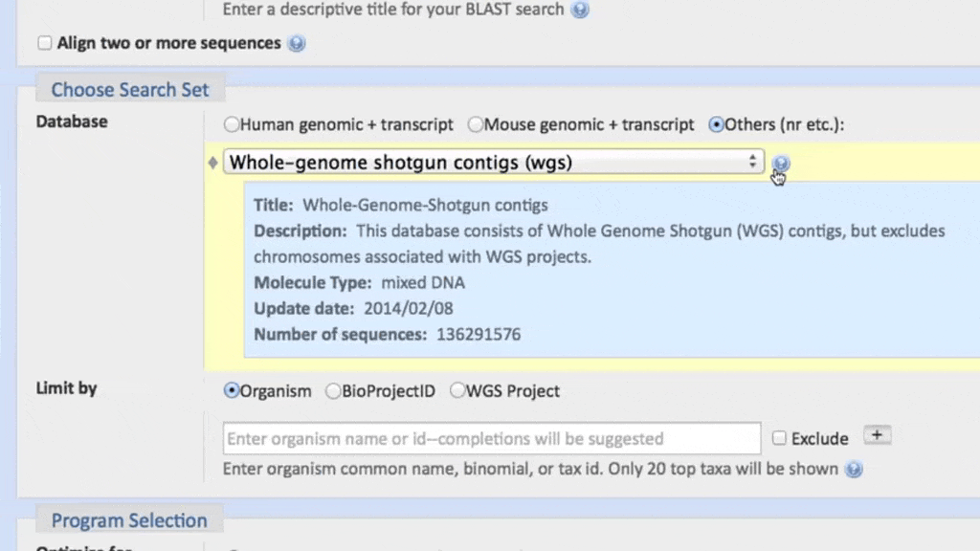The image size is (980, 551).
Task: Click the plus button to add organism
Action: [877, 435]
